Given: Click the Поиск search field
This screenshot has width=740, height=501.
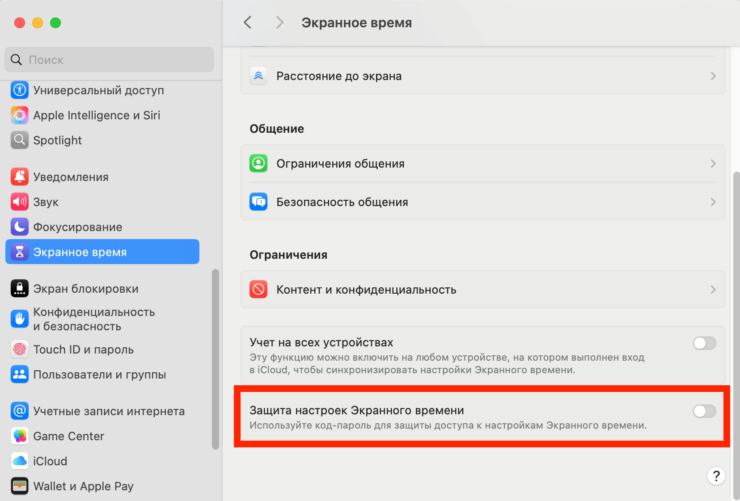Looking at the screenshot, I should pos(110,60).
